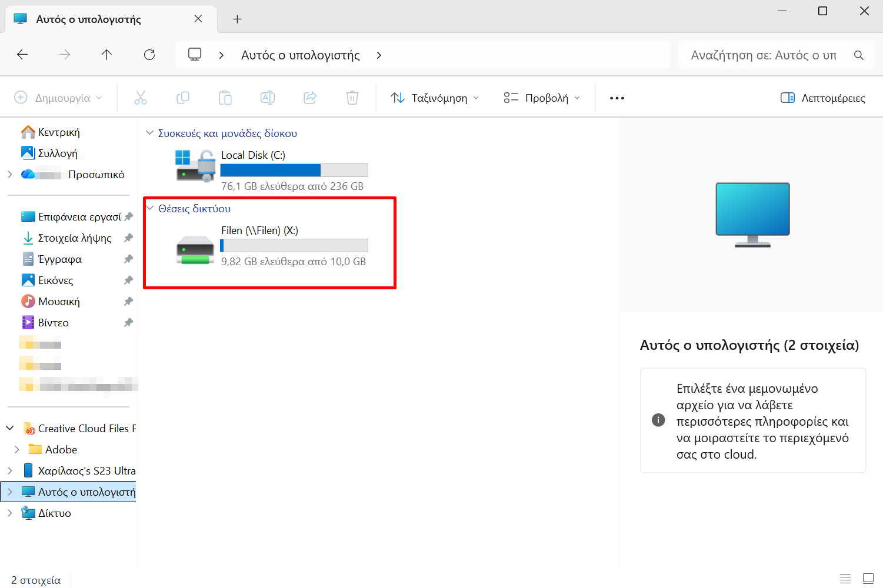Viewport: 883px width, 588px height.
Task: Open the Προβολή view dropdown
Action: (542, 98)
